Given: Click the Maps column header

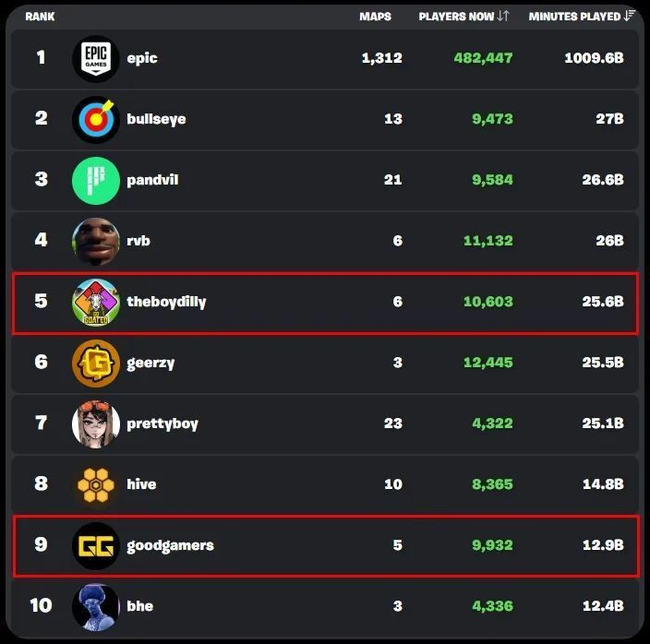Looking at the screenshot, I should 375,17.
